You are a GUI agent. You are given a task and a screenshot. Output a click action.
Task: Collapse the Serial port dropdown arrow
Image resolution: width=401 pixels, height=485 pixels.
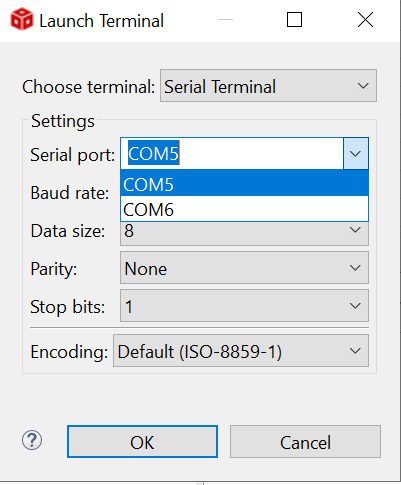(x=356, y=153)
